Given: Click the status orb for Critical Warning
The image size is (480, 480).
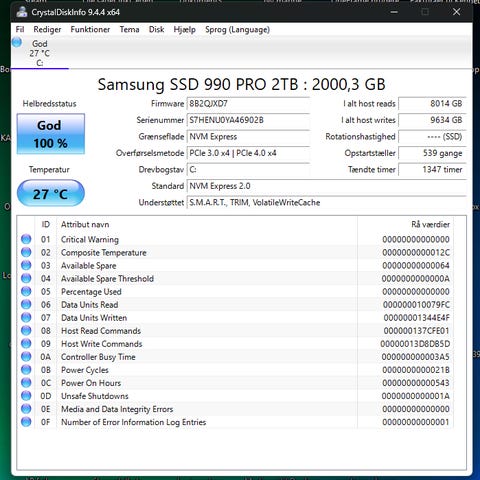Looking at the screenshot, I should [x=26, y=239].
